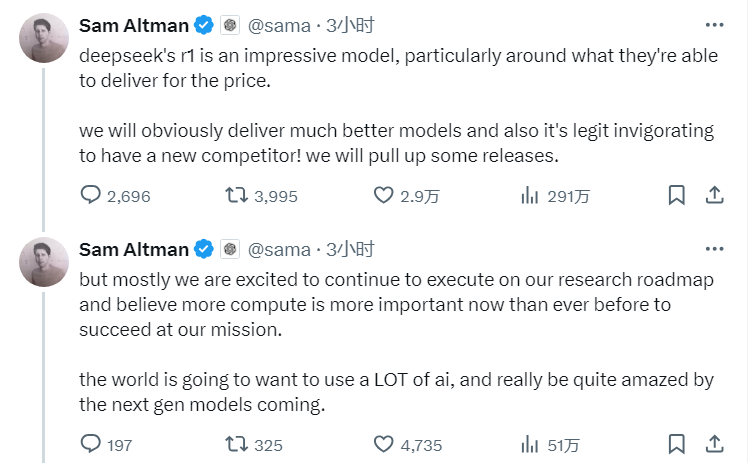Click Sam Altman's avatar on first tweet
This screenshot has width=753, height=463.
[x=44, y=38]
